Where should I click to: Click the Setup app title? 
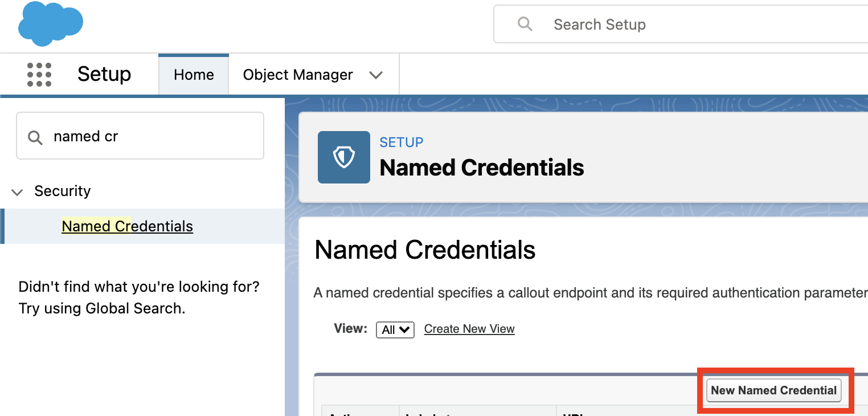tap(104, 74)
